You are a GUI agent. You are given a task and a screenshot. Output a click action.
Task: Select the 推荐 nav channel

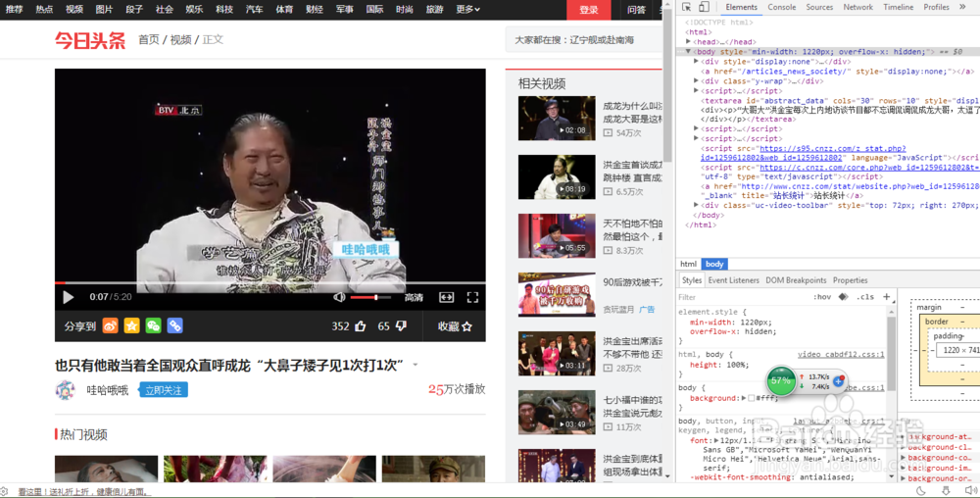pos(15,9)
